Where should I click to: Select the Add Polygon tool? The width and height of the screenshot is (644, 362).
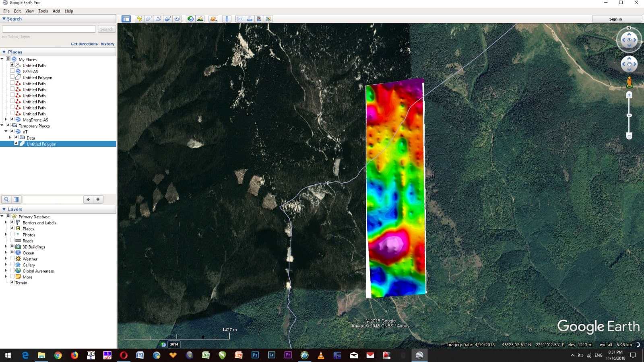(149, 19)
